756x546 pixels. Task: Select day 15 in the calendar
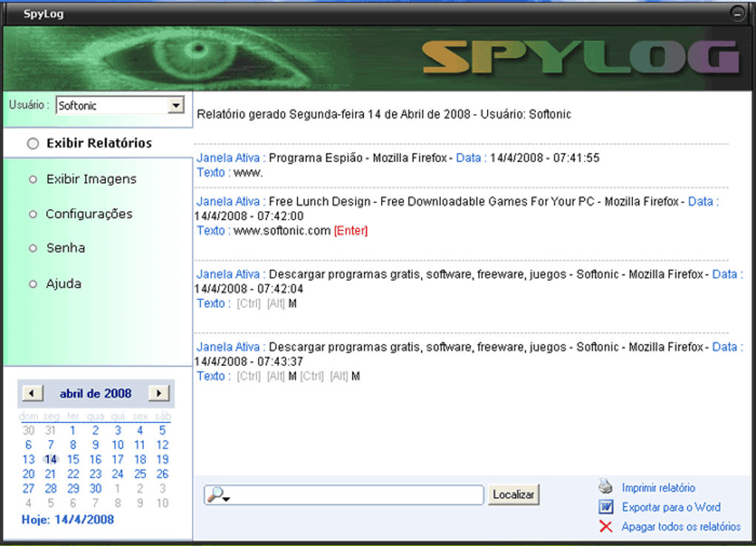coord(73,459)
